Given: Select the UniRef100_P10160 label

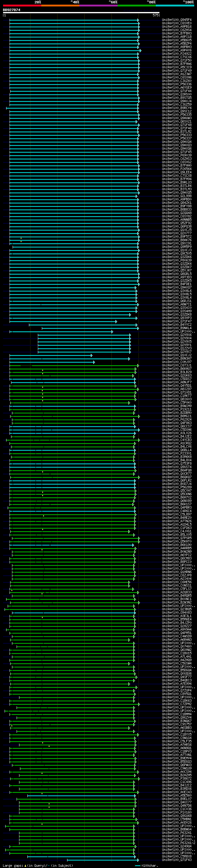Looking at the screenshot, I should click(177, 812).
